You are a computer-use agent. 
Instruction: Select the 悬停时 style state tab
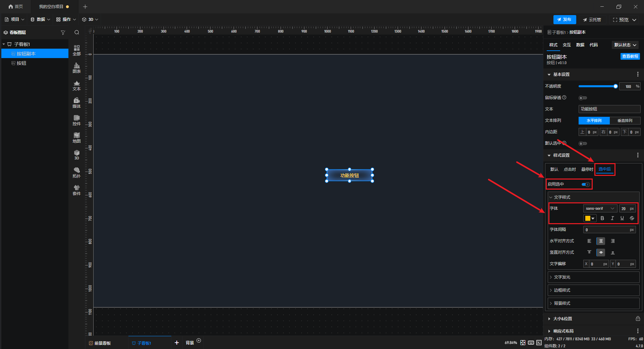point(587,169)
